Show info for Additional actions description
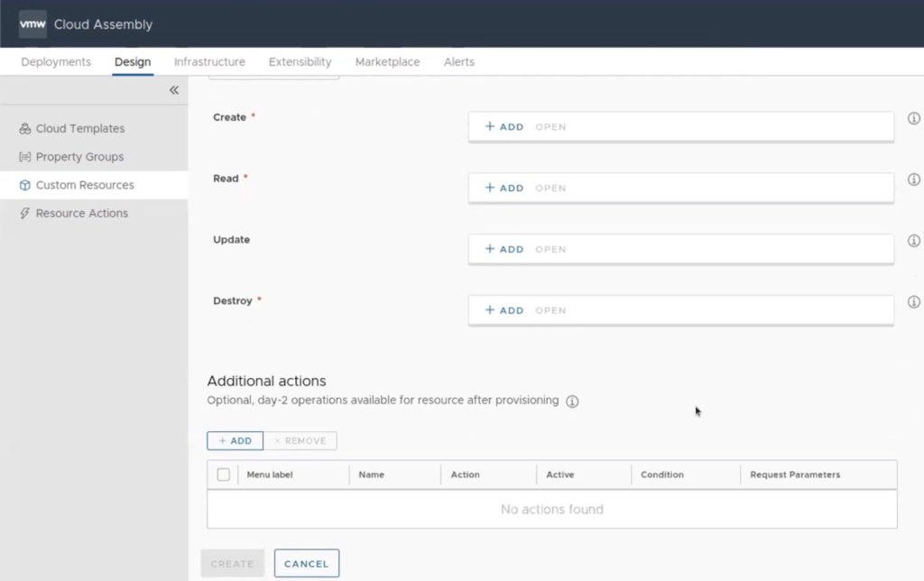Screen dimensions: 924x581 572,401
